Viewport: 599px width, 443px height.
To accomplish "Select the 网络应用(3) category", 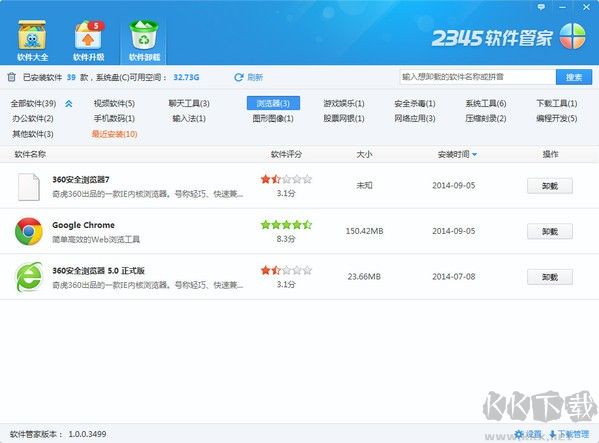I will 415,118.
